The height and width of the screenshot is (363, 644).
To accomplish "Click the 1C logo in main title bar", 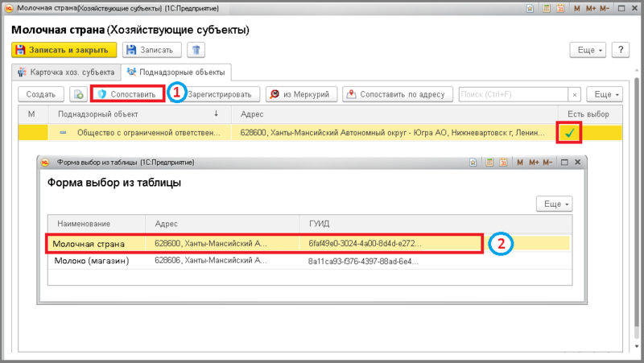I will point(9,8).
